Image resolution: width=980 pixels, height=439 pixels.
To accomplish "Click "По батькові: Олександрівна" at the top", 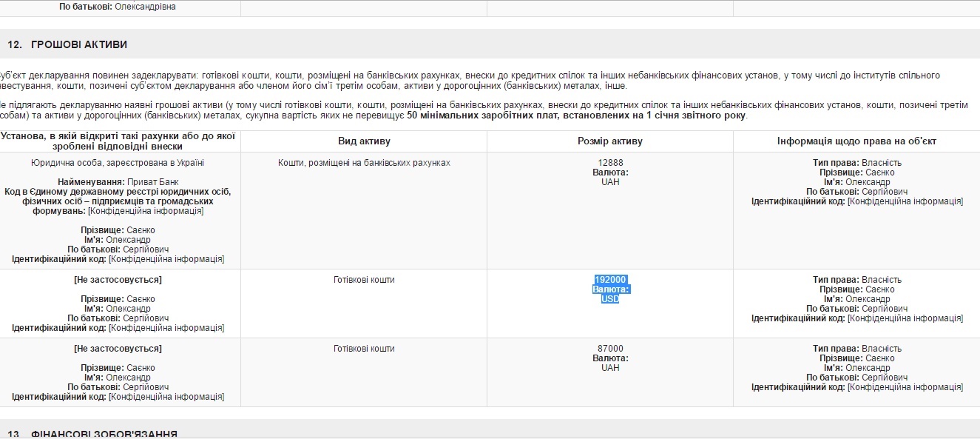I will [118, 7].
